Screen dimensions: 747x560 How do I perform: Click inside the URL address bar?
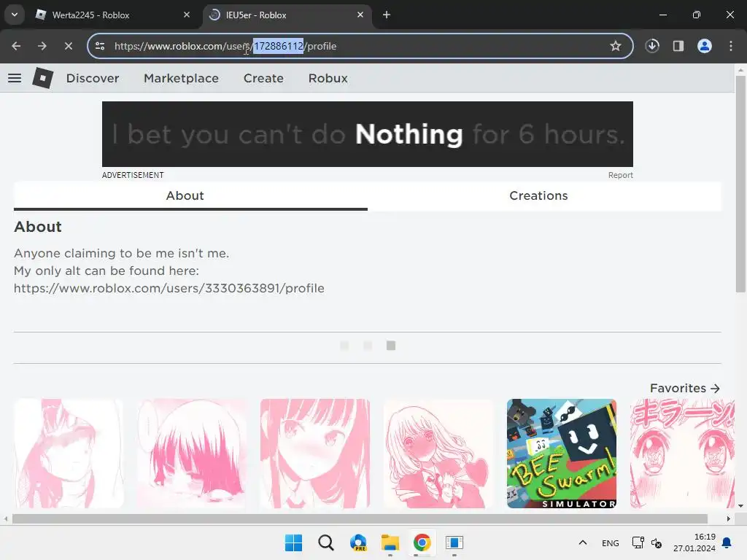click(360, 46)
